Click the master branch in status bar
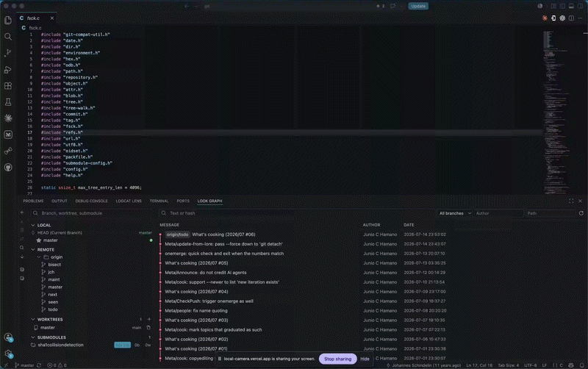The width and height of the screenshot is (588, 369). pos(24,365)
